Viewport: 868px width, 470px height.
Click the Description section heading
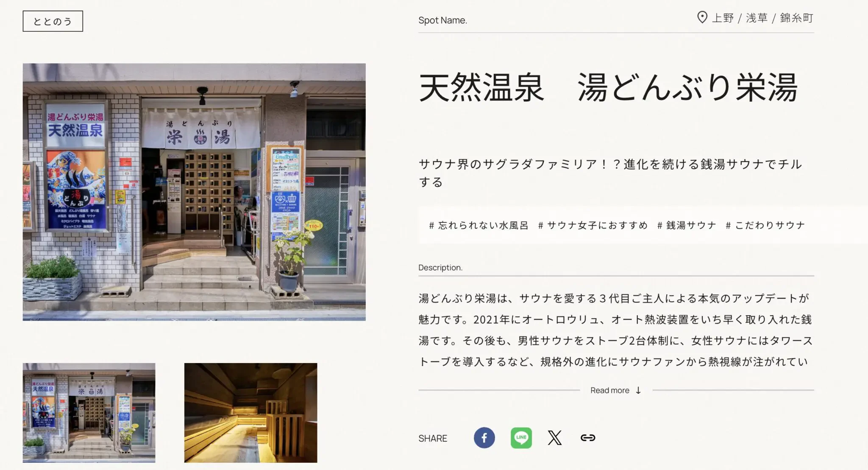[440, 268]
